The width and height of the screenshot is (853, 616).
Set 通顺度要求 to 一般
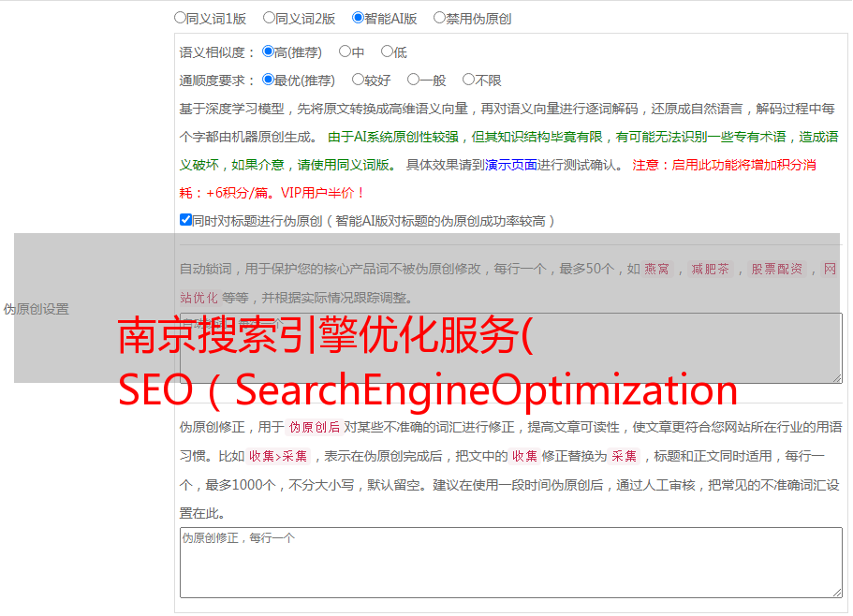tap(414, 80)
